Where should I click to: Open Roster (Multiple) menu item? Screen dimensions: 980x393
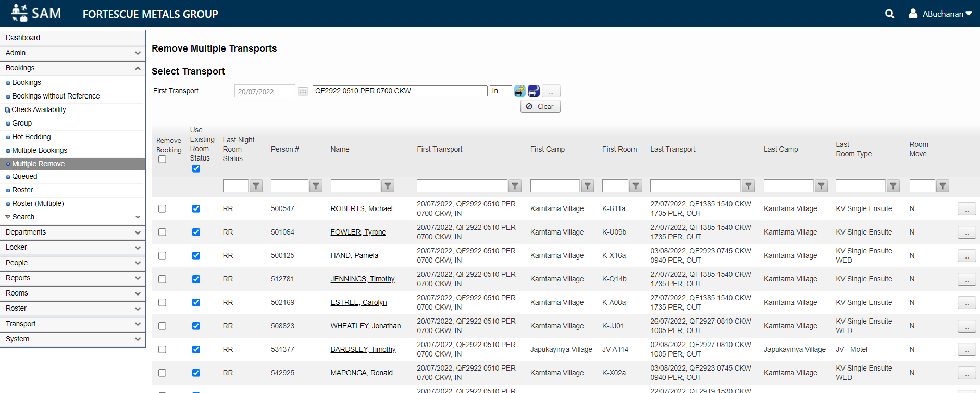pos(38,203)
